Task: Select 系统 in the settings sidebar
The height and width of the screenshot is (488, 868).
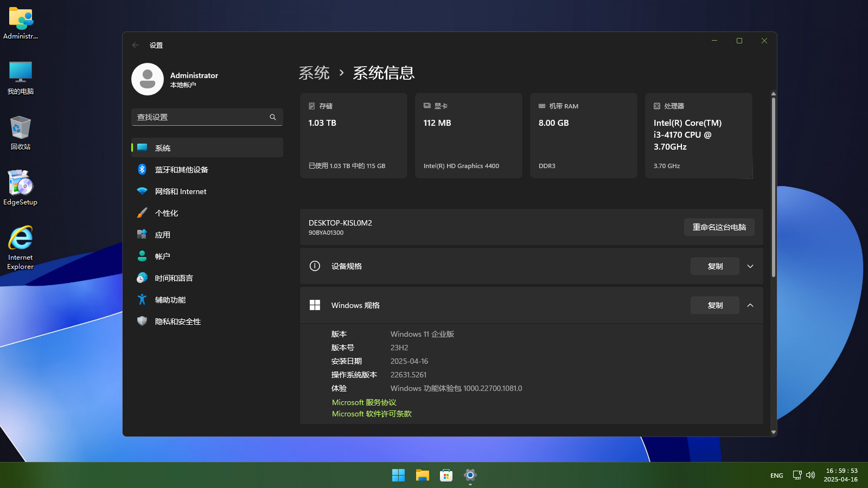Action: 207,147
